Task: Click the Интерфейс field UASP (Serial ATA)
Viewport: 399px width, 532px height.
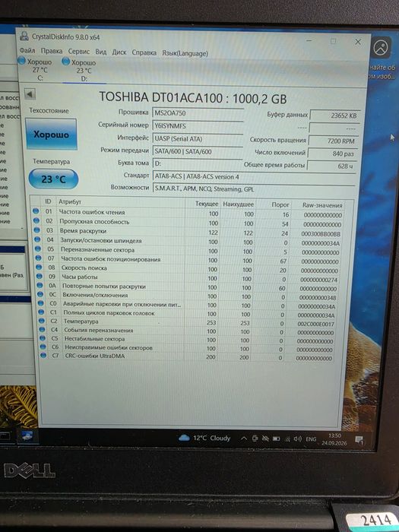Action: click(x=198, y=139)
